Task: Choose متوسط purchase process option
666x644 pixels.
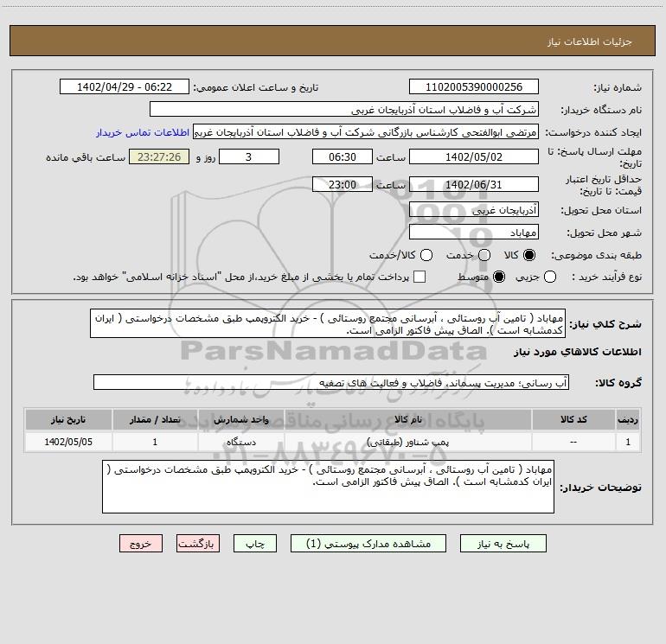Action: (x=499, y=277)
